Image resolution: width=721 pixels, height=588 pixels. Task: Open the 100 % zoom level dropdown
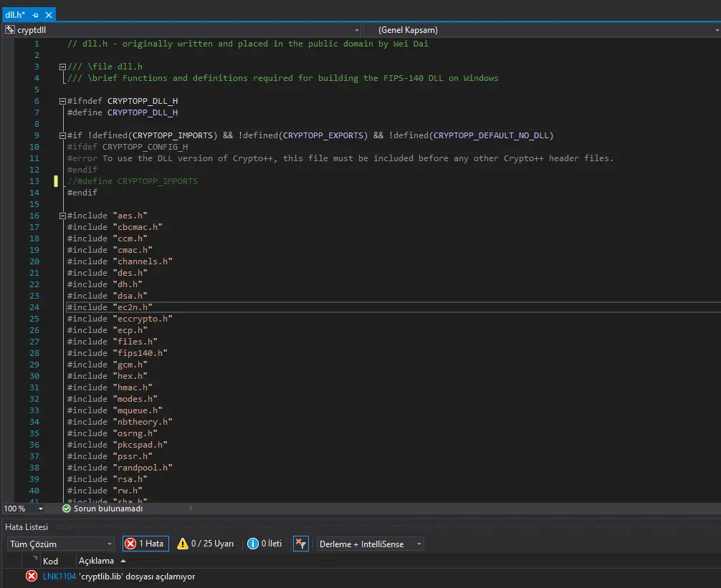[40, 509]
